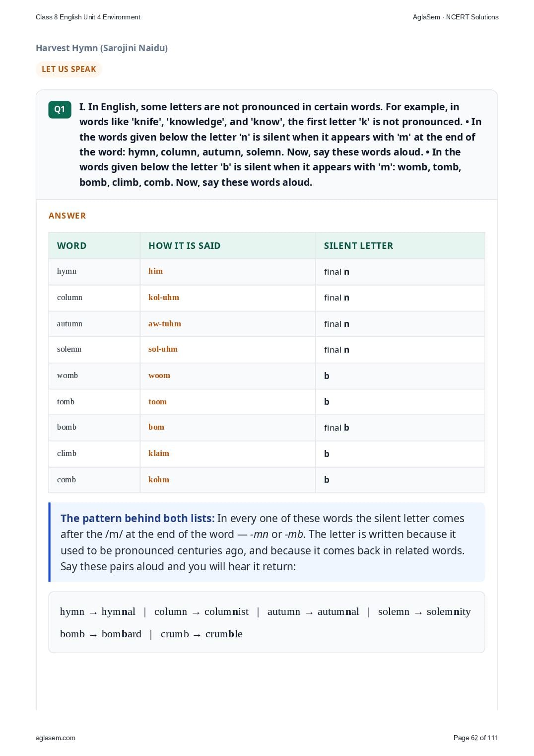Image resolution: width=534 pixels, height=756 pixels.
Task: Open the aglasem.com footer link
Action: 56,738
